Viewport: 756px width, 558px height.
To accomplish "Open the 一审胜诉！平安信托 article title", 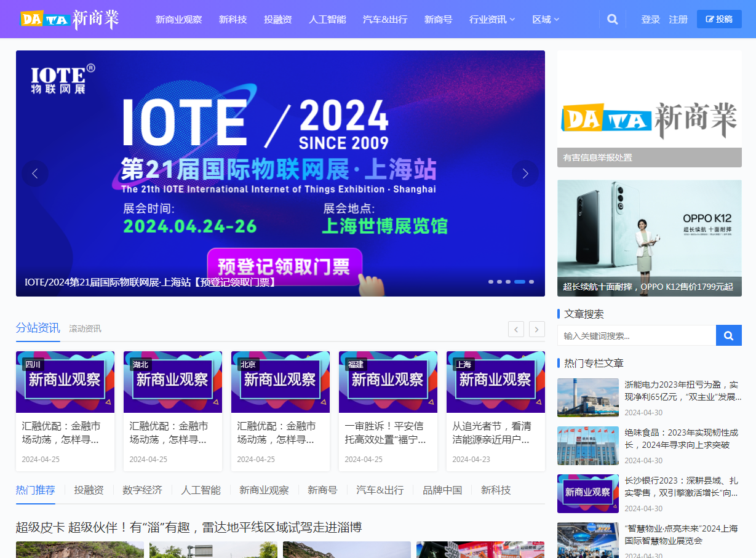I will pos(384,433).
